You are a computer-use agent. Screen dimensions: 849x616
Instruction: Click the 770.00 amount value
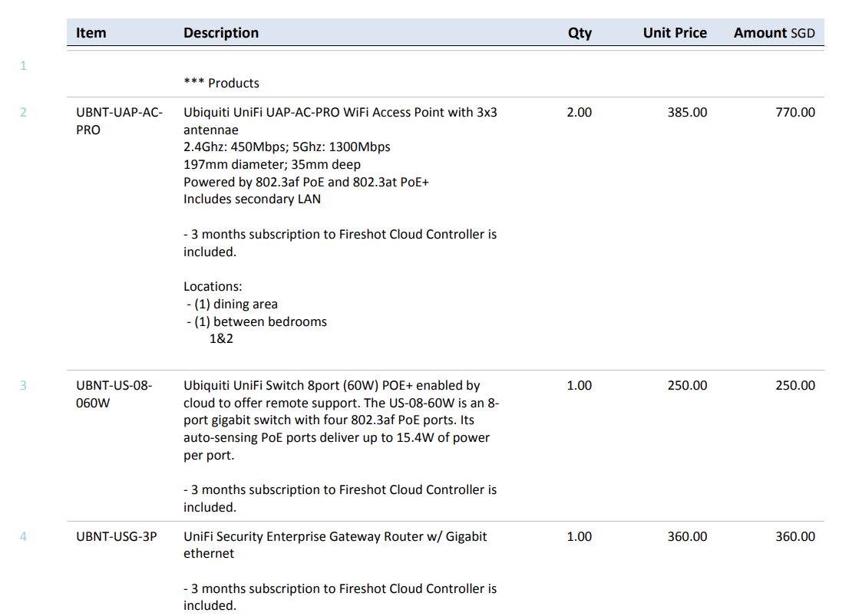pyautogui.click(x=795, y=113)
